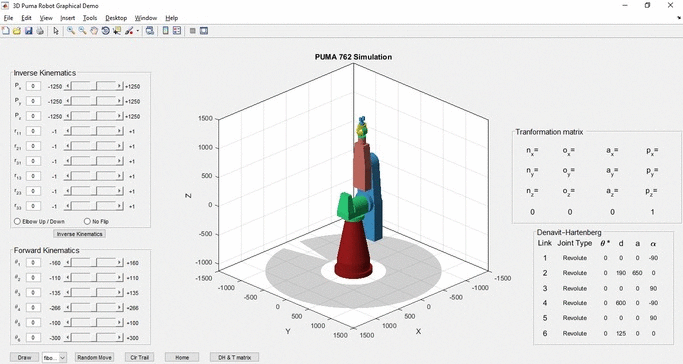The width and height of the screenshot is (683, 364).
Task: Select the No Flip radio button
Action: click(87, 221)
